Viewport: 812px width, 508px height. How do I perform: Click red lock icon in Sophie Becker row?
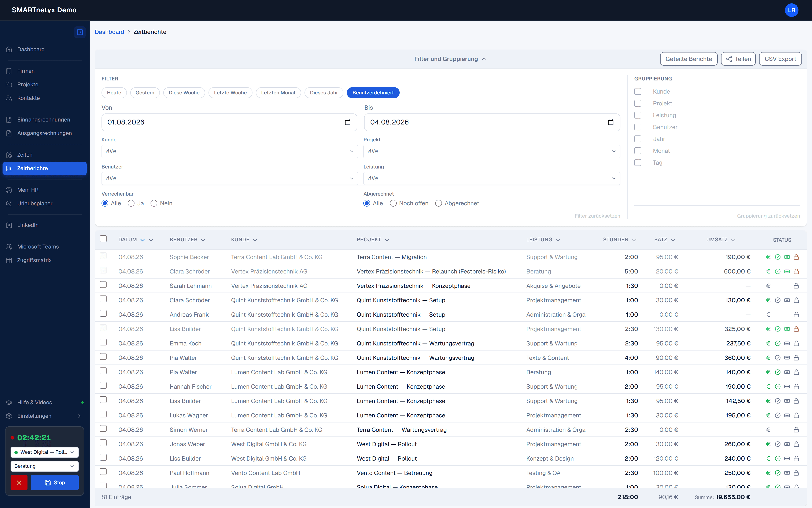[x=796, y=257]
